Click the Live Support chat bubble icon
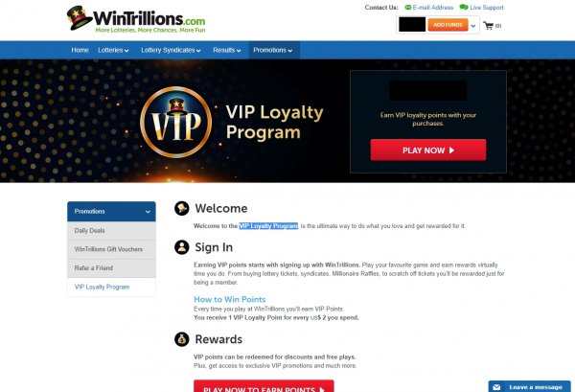 464,7
